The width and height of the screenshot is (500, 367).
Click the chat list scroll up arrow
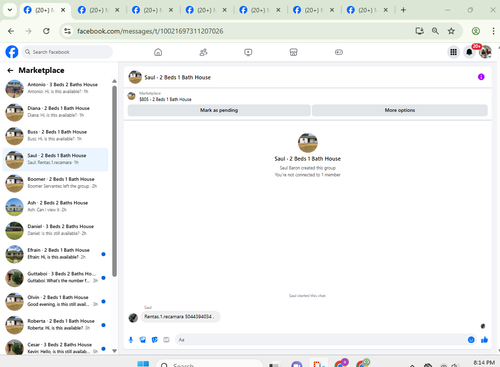coord(114,81)
